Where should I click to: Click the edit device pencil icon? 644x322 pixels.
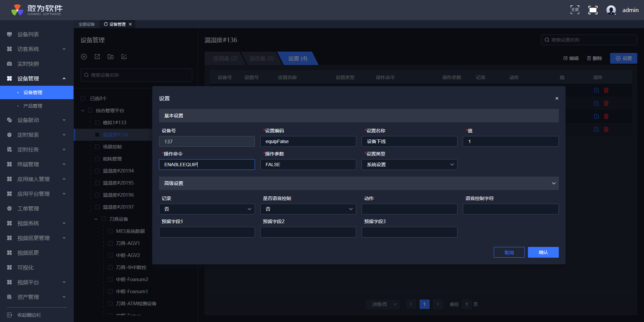pyautogui.click(x=124, y=57)
